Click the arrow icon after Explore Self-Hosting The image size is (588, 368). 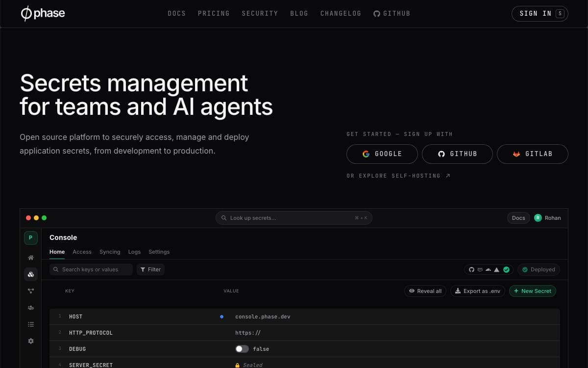pos(448,176)
